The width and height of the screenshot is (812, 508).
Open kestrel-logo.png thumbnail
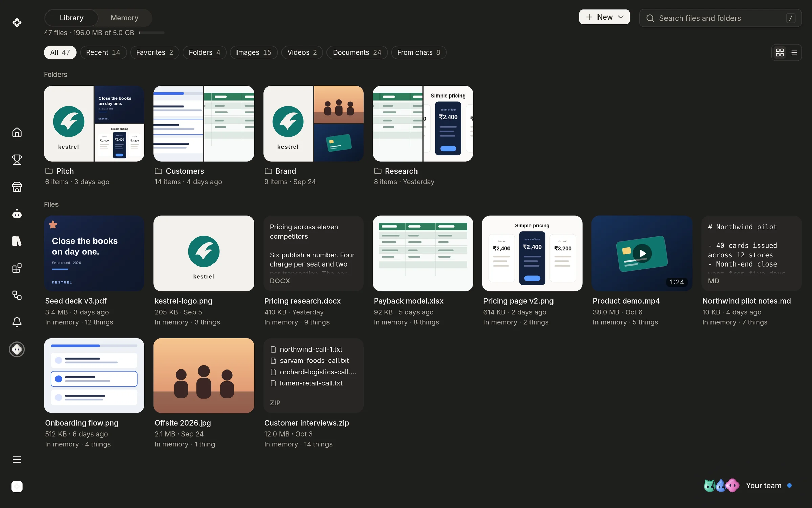204,253
